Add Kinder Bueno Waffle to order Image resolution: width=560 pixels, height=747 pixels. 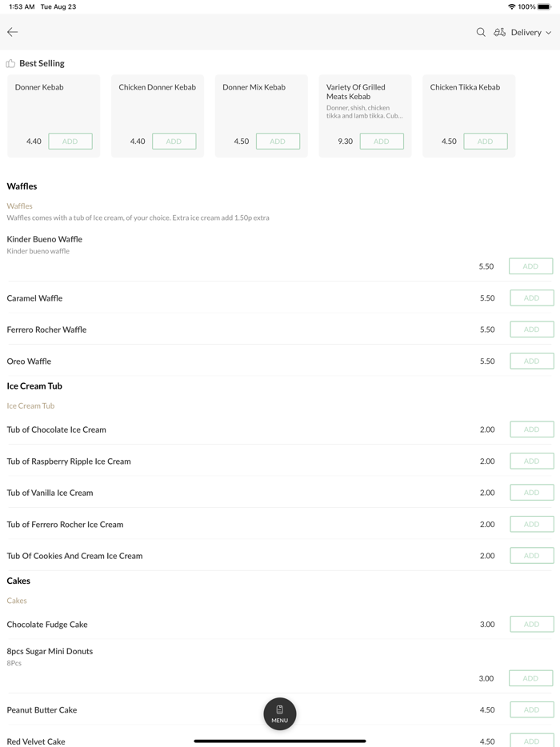(530, 266)
